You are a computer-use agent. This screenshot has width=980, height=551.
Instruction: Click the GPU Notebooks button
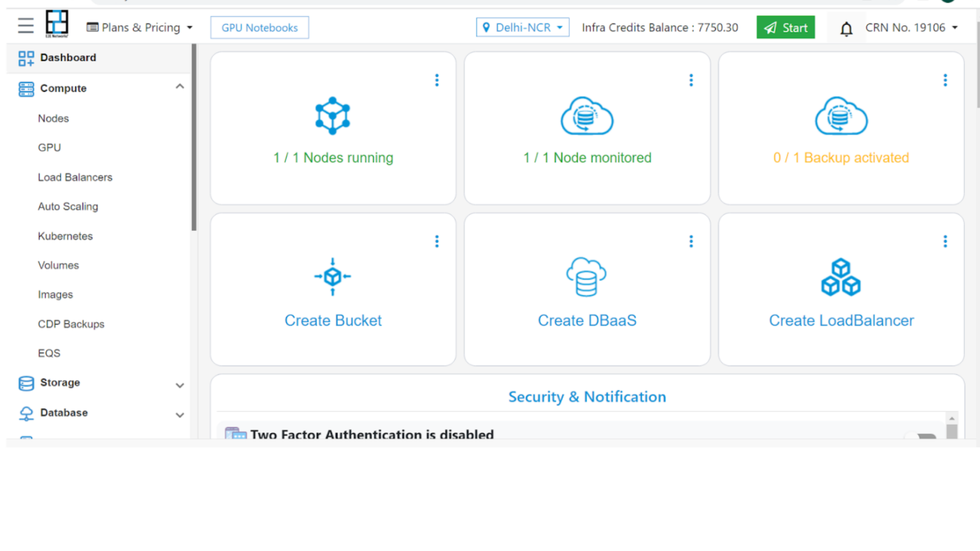click(259, 28)
